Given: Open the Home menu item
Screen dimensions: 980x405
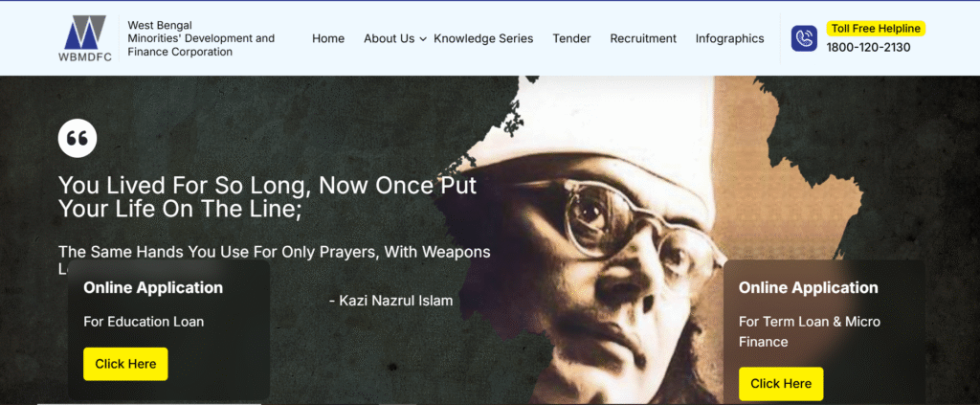Looking at the screenshot, I should point(328,38).
